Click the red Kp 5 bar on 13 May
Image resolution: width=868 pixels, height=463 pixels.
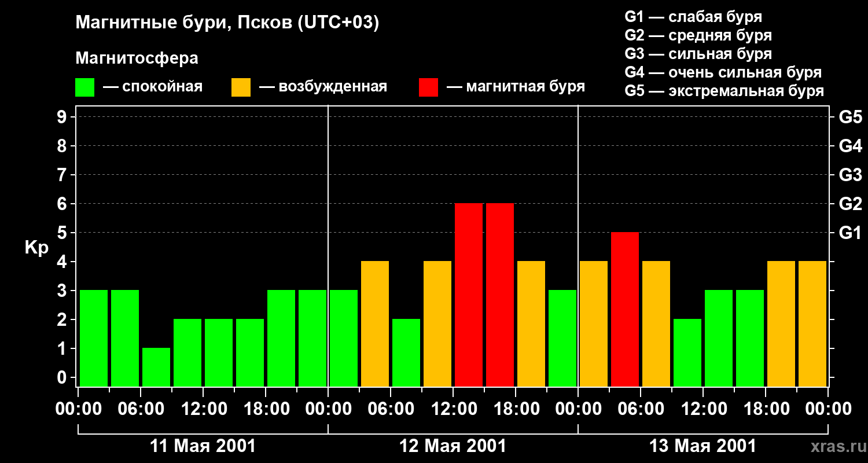coord(625,309)
